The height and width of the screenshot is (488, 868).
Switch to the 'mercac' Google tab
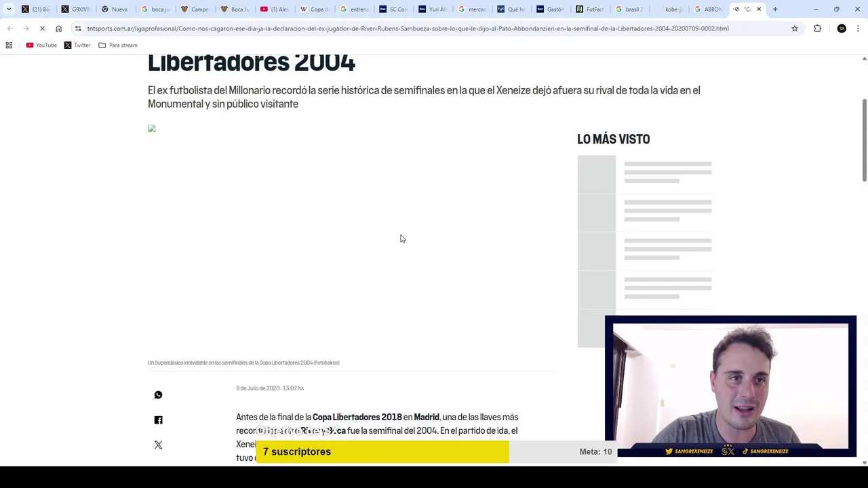(472, 9)
